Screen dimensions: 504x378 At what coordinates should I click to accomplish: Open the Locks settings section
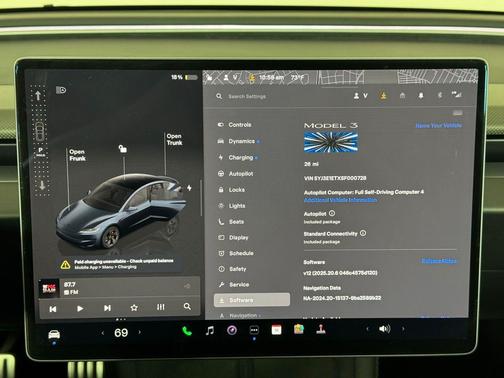pyautogui.click(x=232, y=190)
